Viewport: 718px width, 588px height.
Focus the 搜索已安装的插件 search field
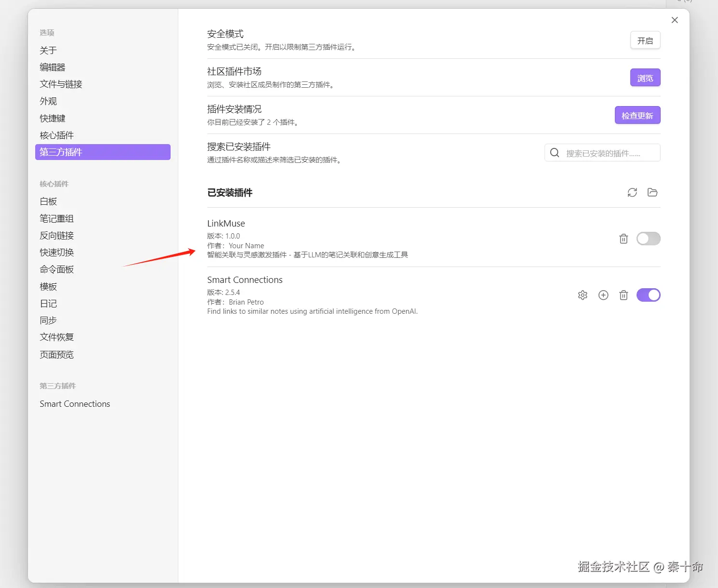click(x=608, y=153)
